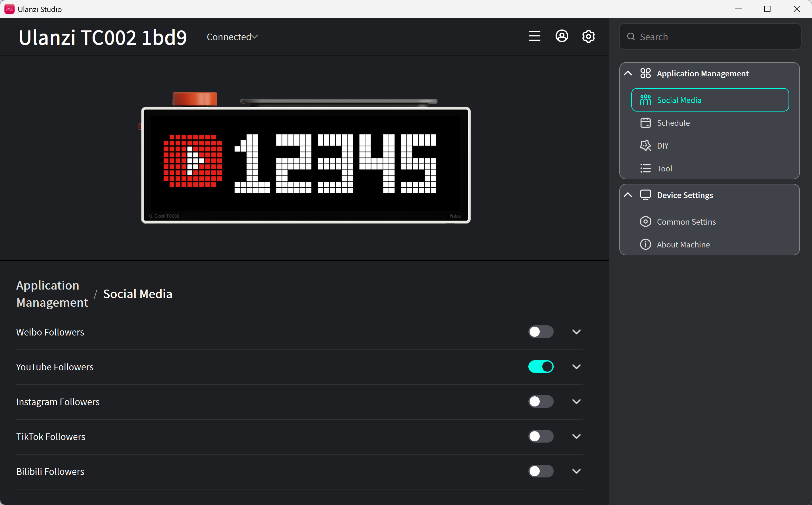This screenshot has height=505, width=812.
Task: Open About Machine page
Action: (710, 245)
